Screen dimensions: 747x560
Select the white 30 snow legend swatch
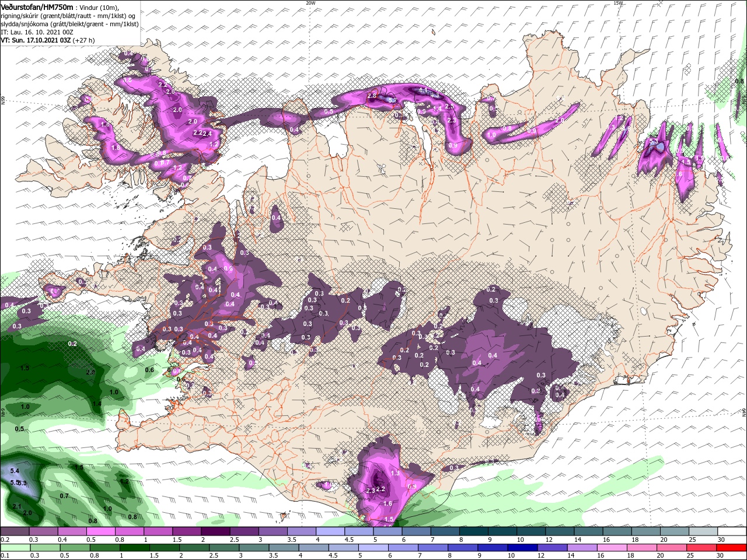coord(732,531)
